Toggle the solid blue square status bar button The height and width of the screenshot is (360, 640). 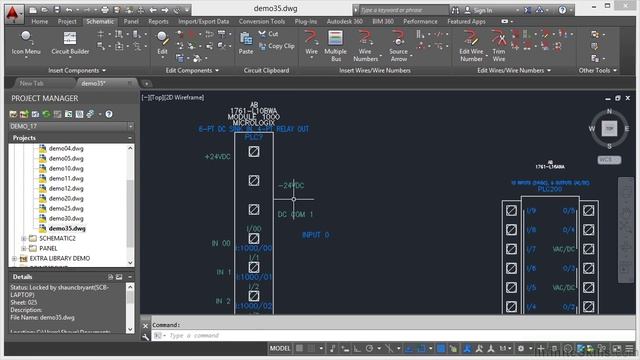[441, 349]
